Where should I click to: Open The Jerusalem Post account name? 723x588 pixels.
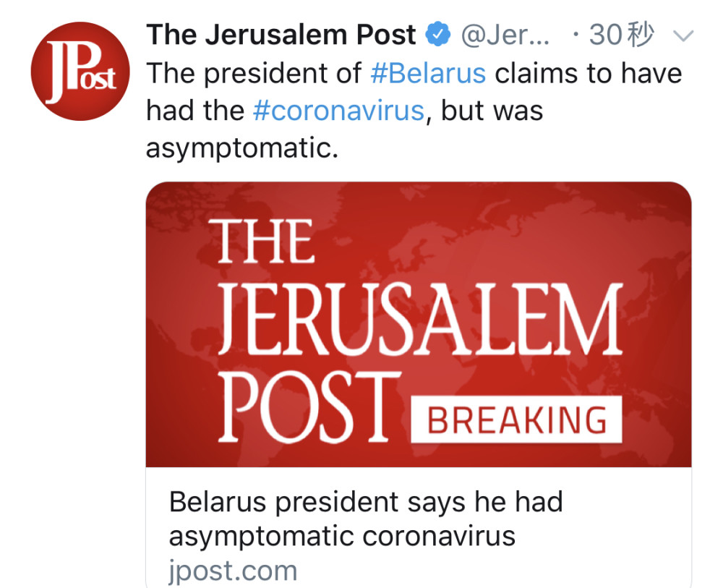(x=281, y=35)
